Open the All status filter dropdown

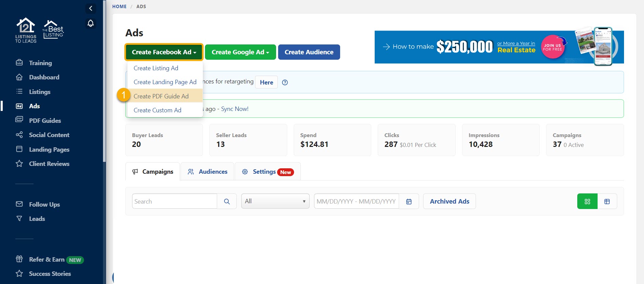pos(275,201)
